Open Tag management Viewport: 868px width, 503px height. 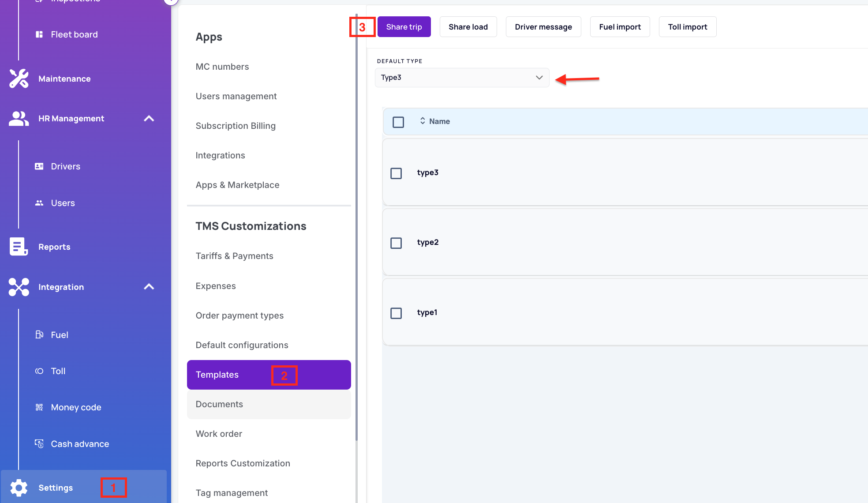232,493
